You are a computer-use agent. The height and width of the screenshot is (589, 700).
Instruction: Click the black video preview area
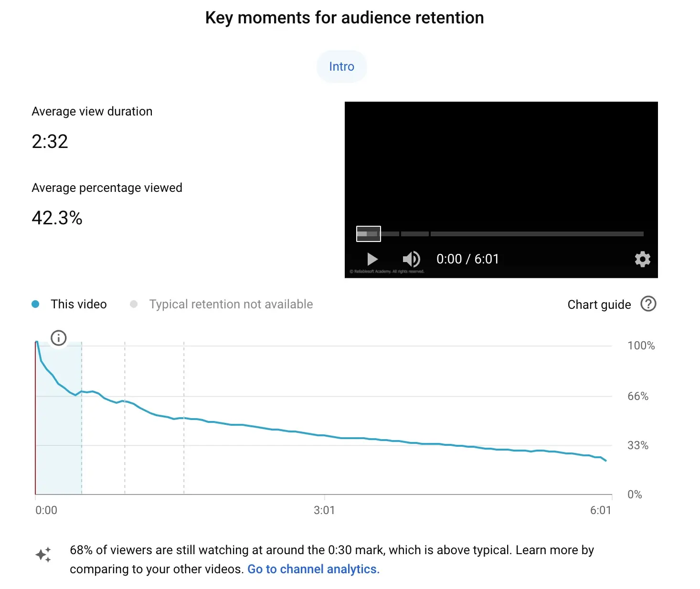pos(501,162)
